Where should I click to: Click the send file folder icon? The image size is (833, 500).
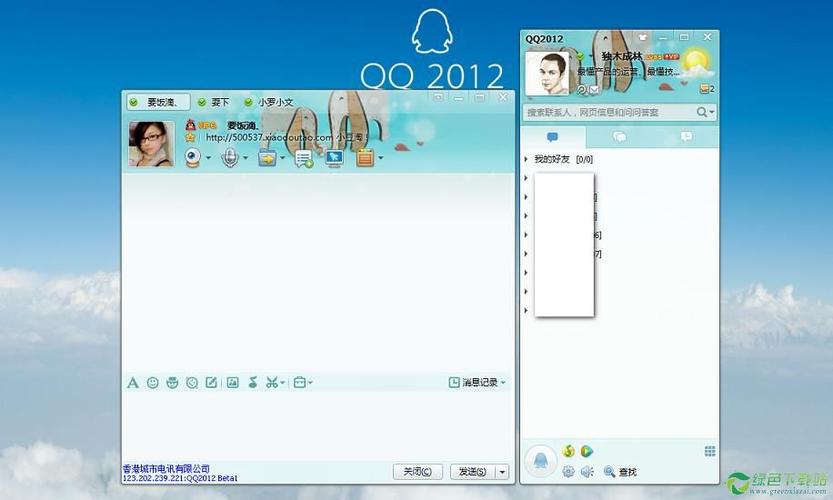tap(267, 158)
